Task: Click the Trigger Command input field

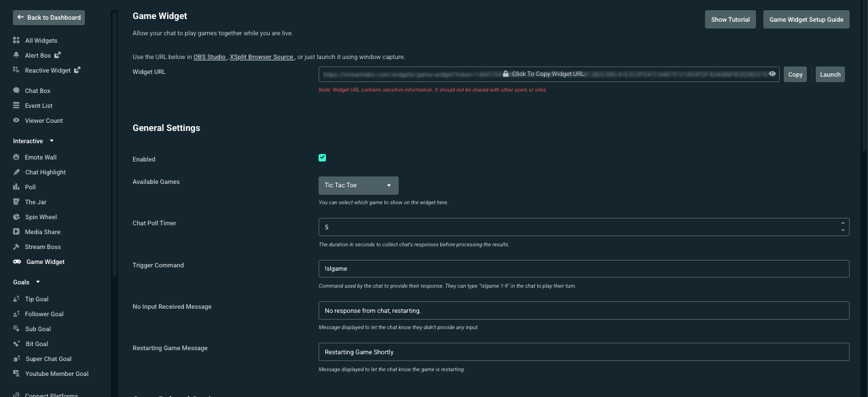Action: click(x=583, y=268)
